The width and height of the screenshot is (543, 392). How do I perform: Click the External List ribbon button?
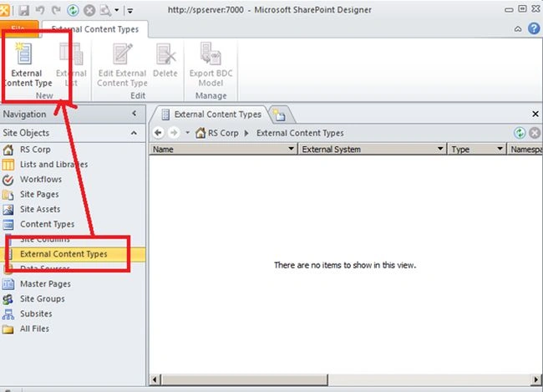coord(71,65)
